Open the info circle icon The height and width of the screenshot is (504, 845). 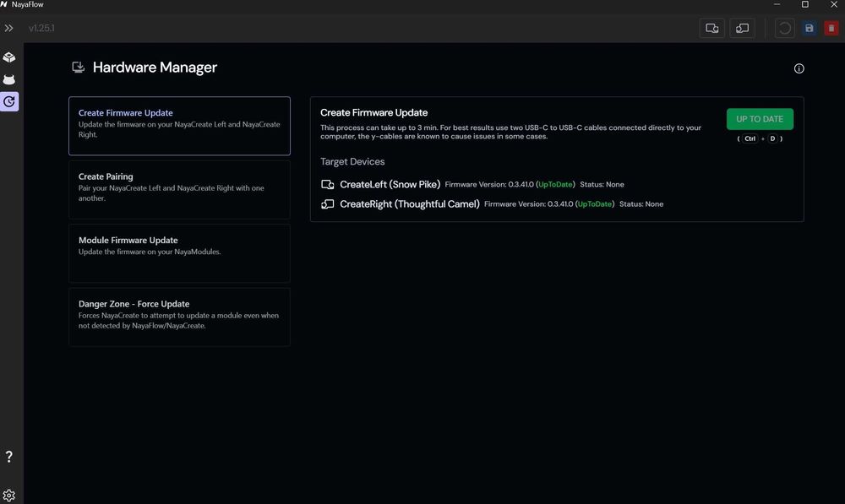(x=799, y=68)
